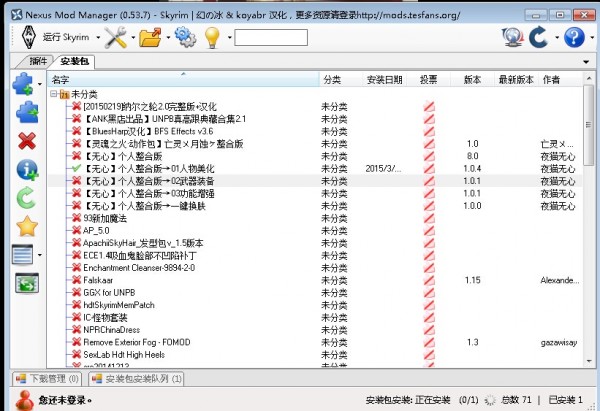Switch to the 插件 tab
Image resolution: width=600 pixels, height=411 pixels.
tap(37, 61)
